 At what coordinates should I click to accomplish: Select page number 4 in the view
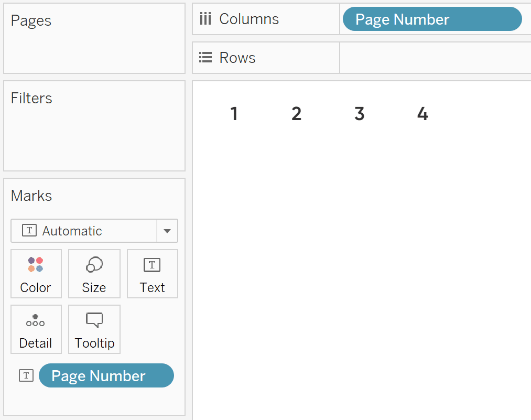pos(422,114)
